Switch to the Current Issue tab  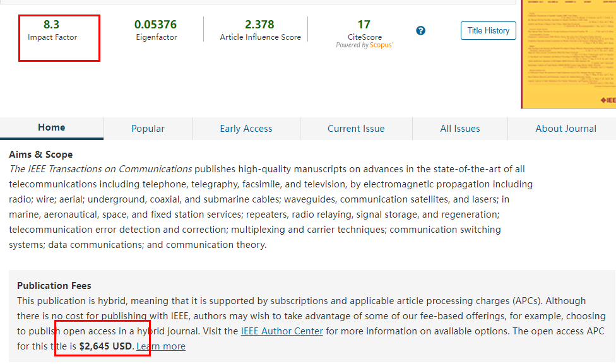click(x=355, y=128)
